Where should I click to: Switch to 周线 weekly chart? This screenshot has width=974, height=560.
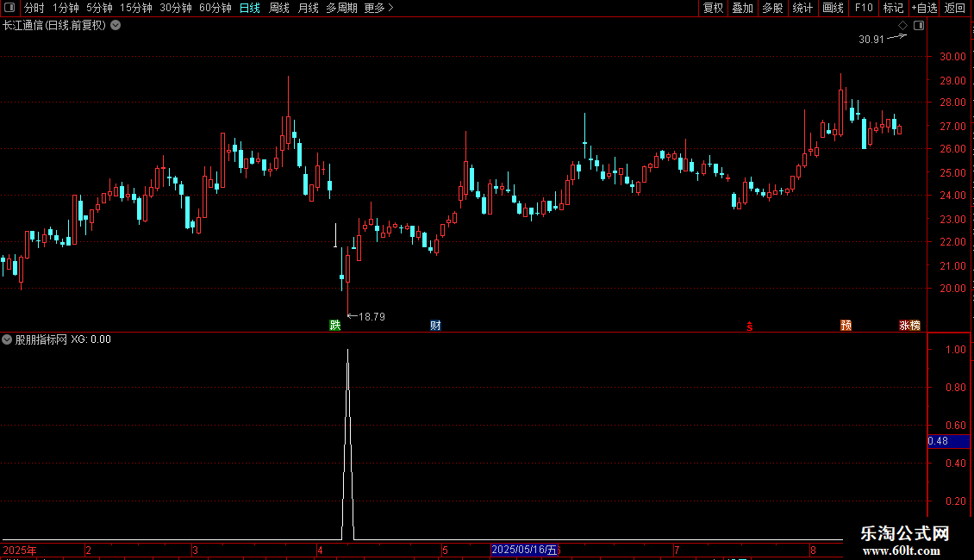coord(279,8)
